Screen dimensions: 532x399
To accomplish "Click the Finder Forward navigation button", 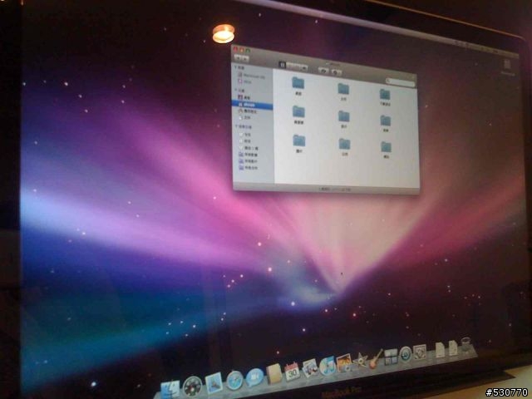I will click(246, 59).
